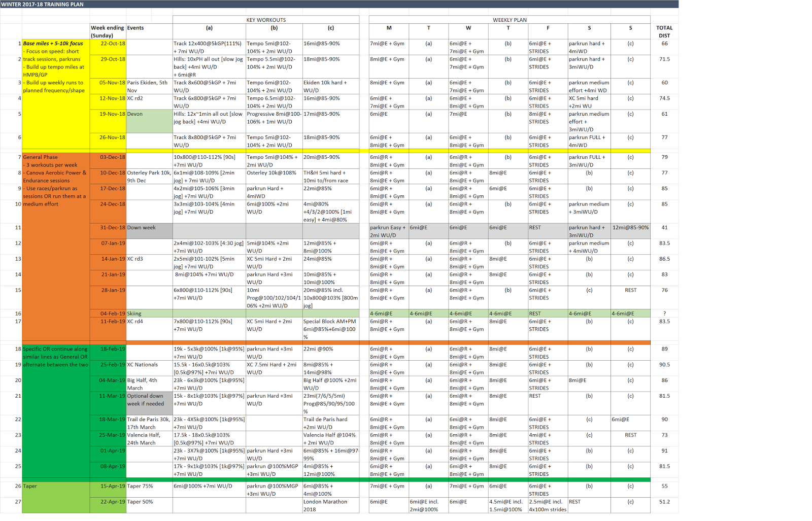Viewport: 812px width, 521px height.
Task: Click the 'WEEKLY PLAN' header cell
Action: coord(510,20)
